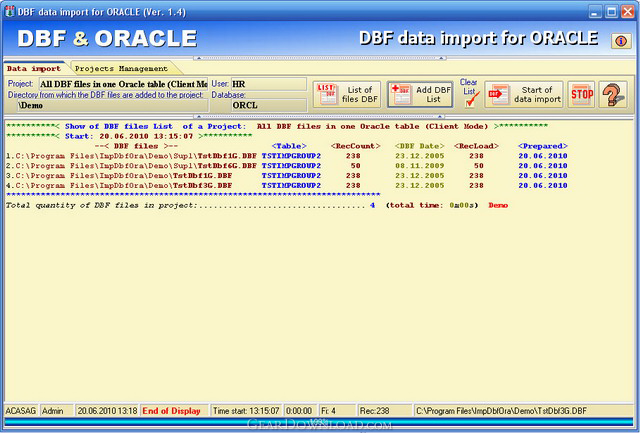Image resolution: width=640 pixels, height=433 pixels.
Task: Click the <Prepared> column header
Action: (543, 146)
